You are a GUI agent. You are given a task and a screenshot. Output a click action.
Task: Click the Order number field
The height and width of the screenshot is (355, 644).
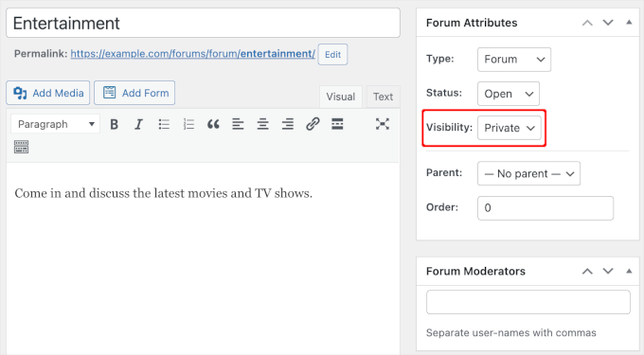(546, 208)
